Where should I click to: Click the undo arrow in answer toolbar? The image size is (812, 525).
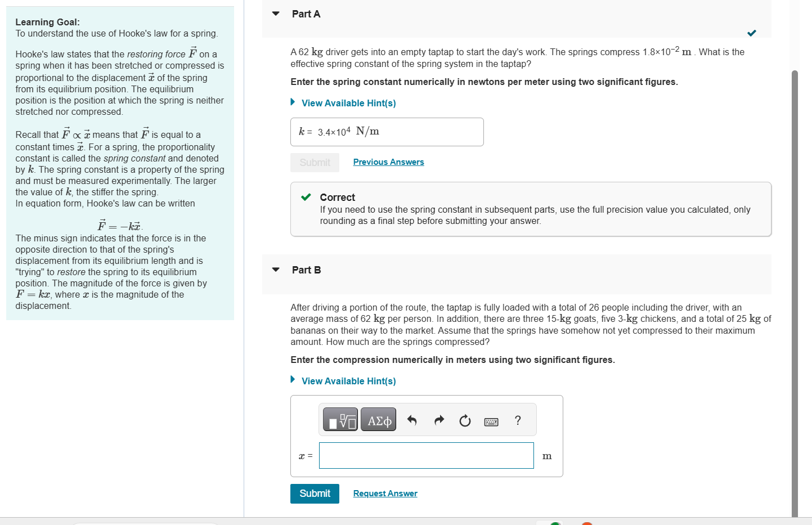coord(412,420)
